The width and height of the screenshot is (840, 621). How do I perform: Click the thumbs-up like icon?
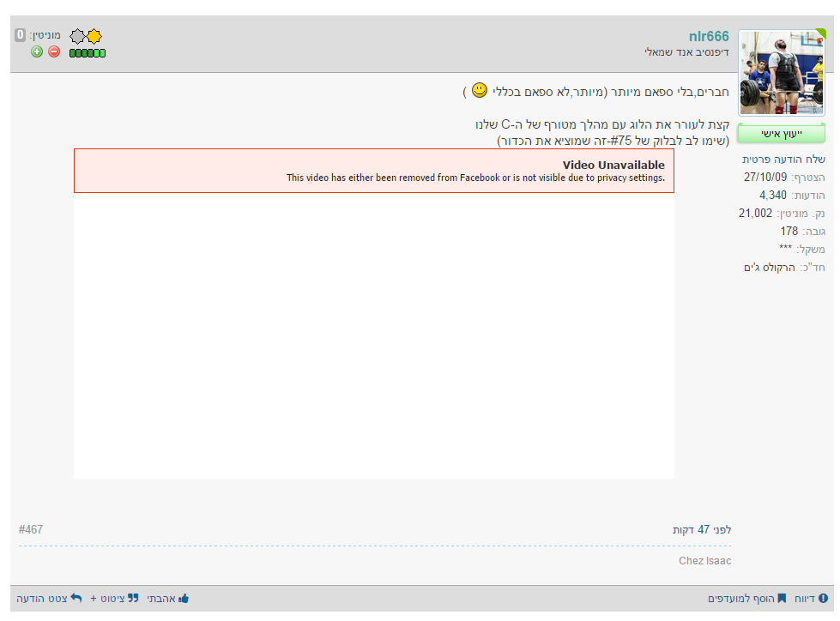point(184,598)
